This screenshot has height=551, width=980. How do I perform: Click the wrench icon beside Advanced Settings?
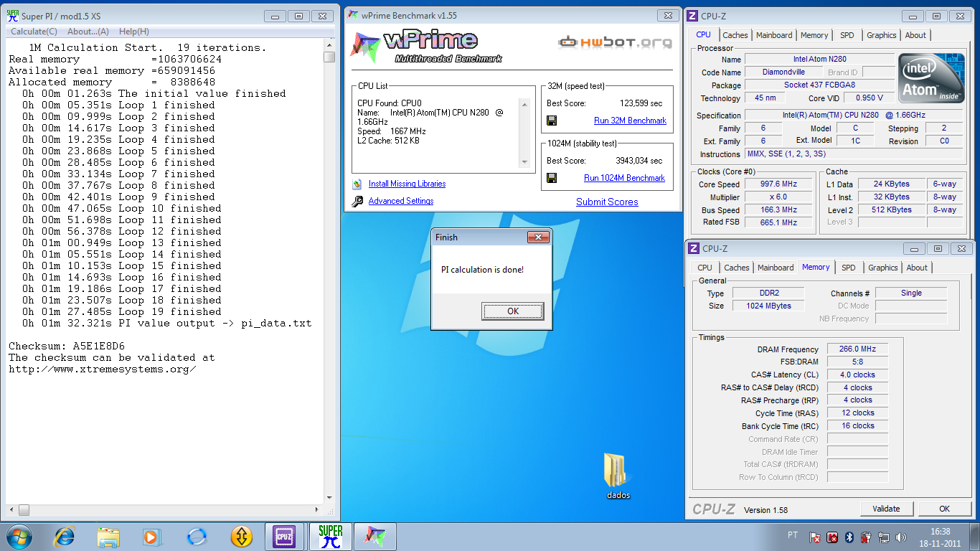tap(357, 202)
